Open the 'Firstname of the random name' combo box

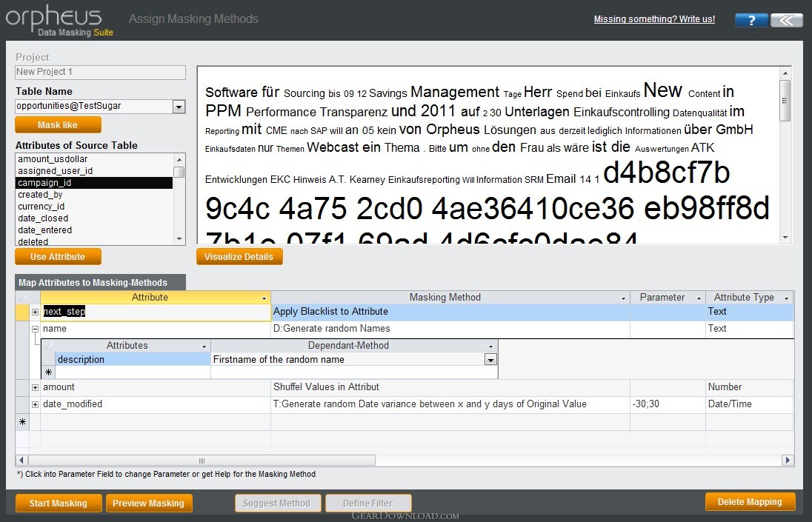point(490,360)
